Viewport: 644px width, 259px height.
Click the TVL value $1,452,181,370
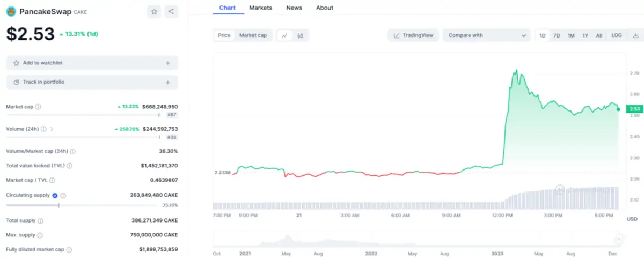point(159,166)
